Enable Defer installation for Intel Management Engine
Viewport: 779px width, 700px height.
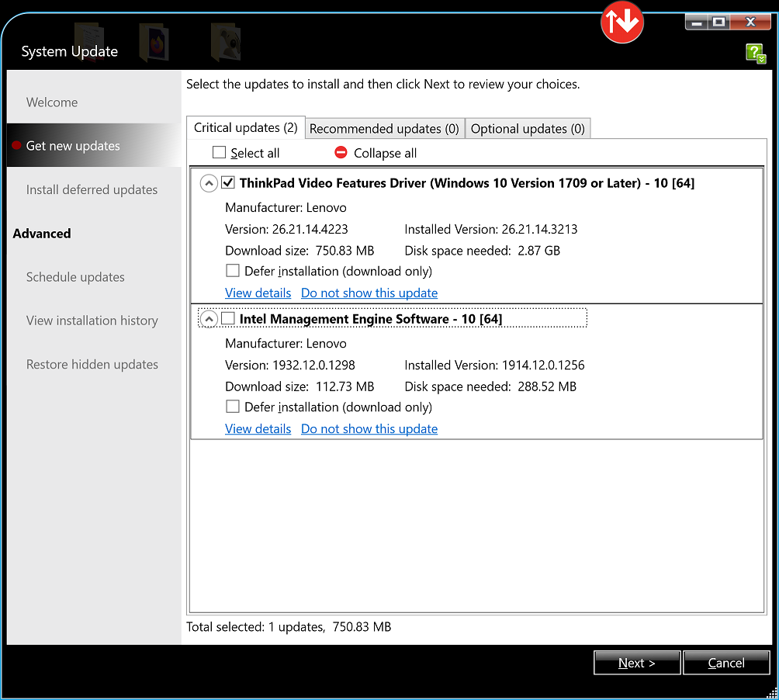pos(233,407)
